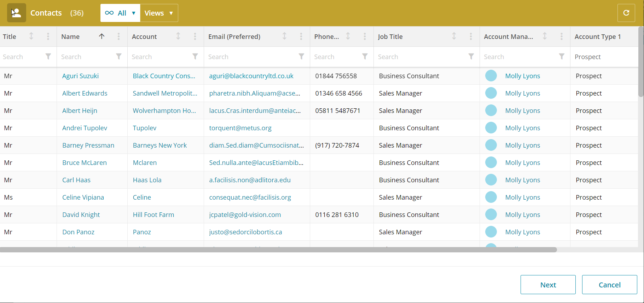Click the Contacts person icon
The image size is (644, 303).
coord(17,13)
